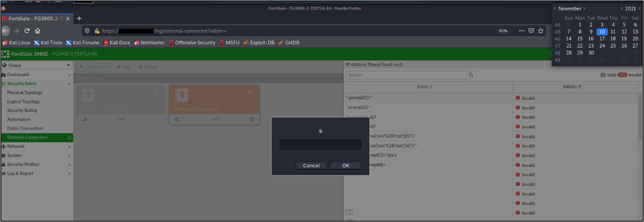
Task: Click Cancel in the prompt dialog
Action: coord(311,166)
